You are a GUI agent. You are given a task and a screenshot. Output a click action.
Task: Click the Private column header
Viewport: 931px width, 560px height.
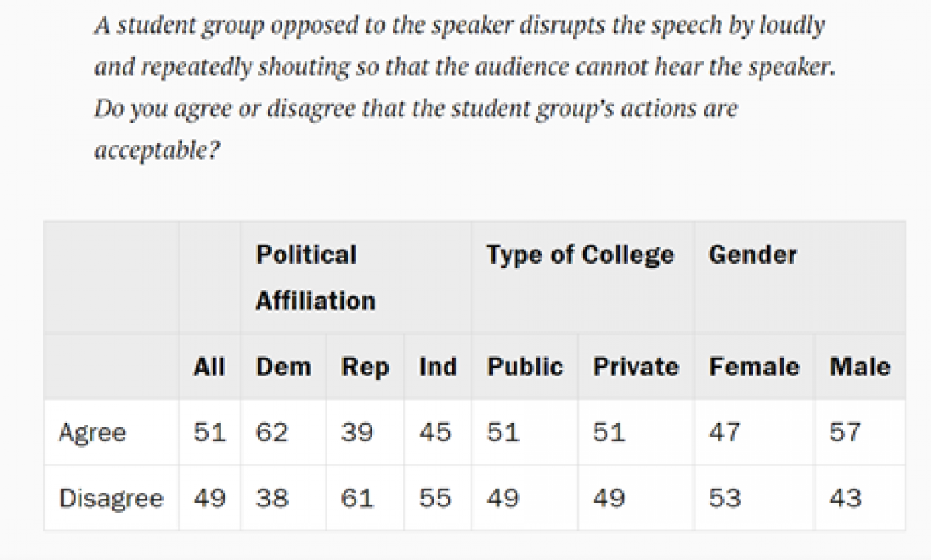click(635, 366)
